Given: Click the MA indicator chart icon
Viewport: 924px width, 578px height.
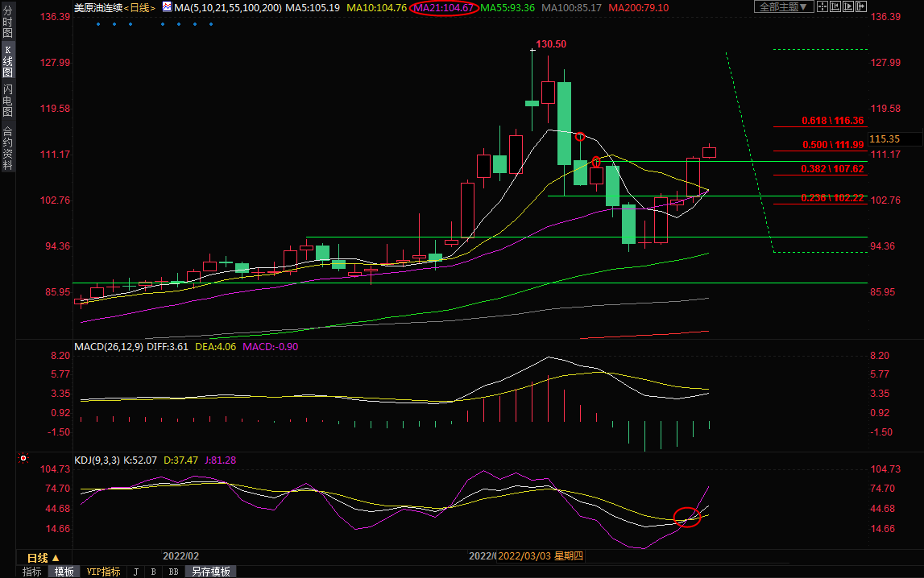Looking at the screenshot, I should [x=167, y=7].
